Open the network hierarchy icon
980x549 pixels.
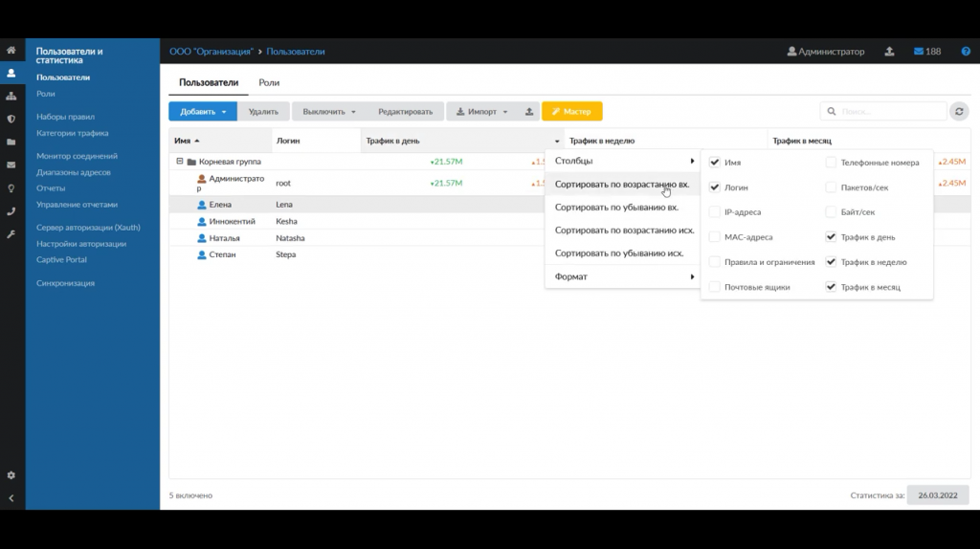tap(11, 97)
